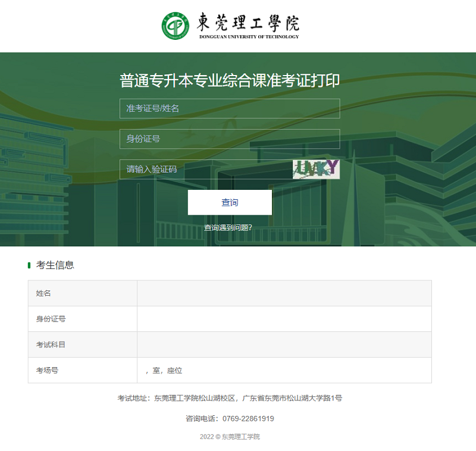Click the empty value cell next to 考试科目

[284, 344]
